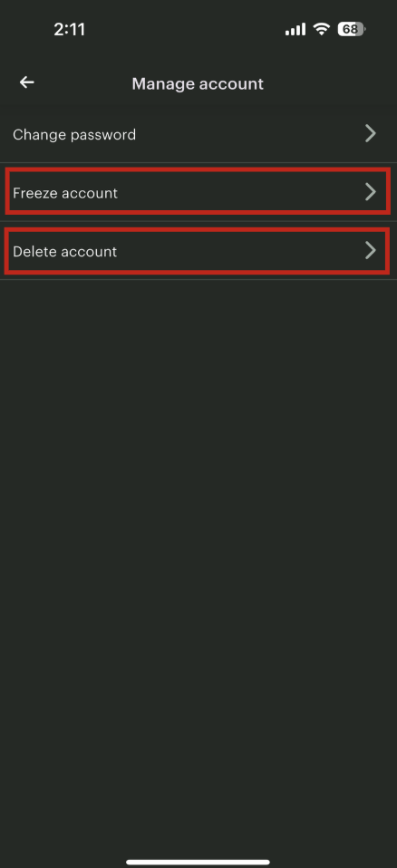Tap the divider line below Change password
397x868 pixels.
coord(198,163)
